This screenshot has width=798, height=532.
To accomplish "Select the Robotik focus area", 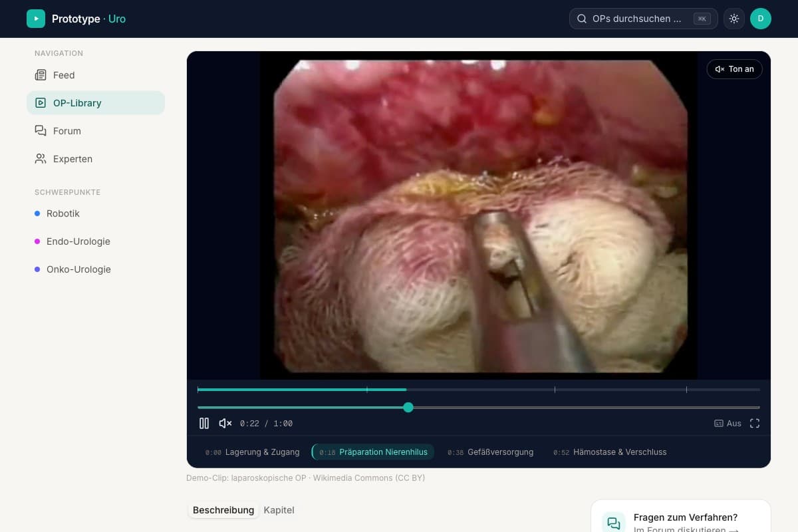I will click(96, 213).
